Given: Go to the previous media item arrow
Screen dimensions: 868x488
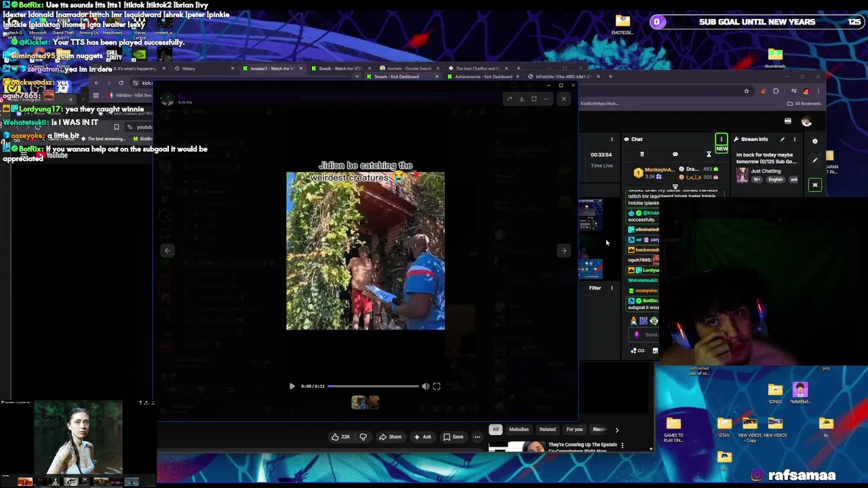Looking at the screenshot, I should pyautogui.click(x=167, y=251).
